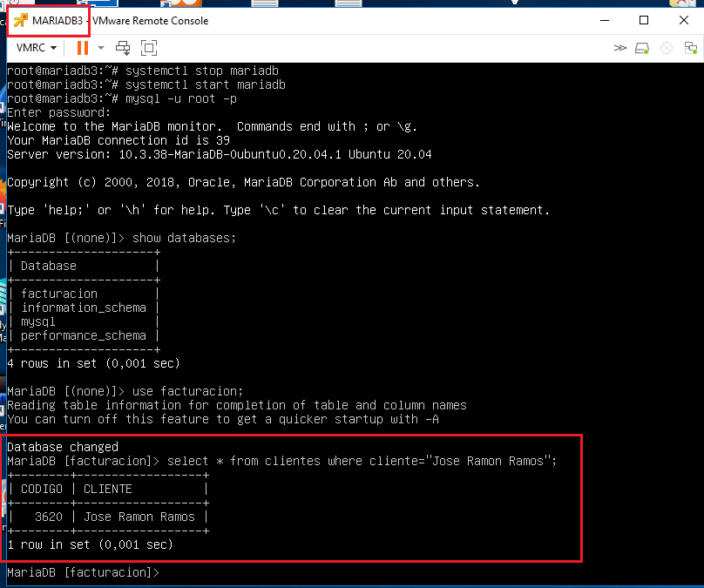
Task: Maximize the VMware Remote Console window
Action: click(644, 20)
